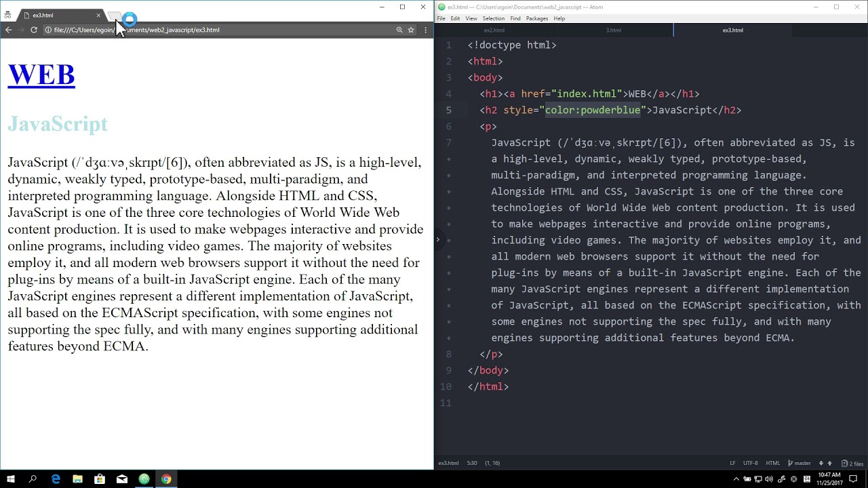Reload the ex3.html page in Chrome
This screenshot has height=488, width=868.
[33, 30]
